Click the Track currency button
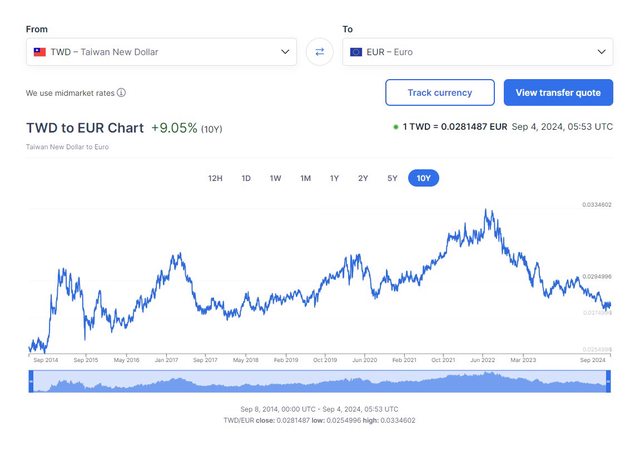This screenshot has height=450, width=640. [440, 93]
